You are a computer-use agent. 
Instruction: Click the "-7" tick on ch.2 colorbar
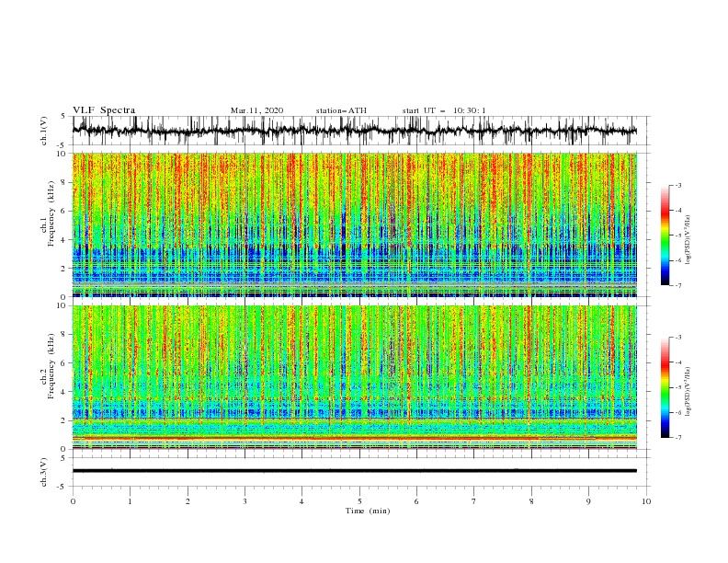coord(678,438)
